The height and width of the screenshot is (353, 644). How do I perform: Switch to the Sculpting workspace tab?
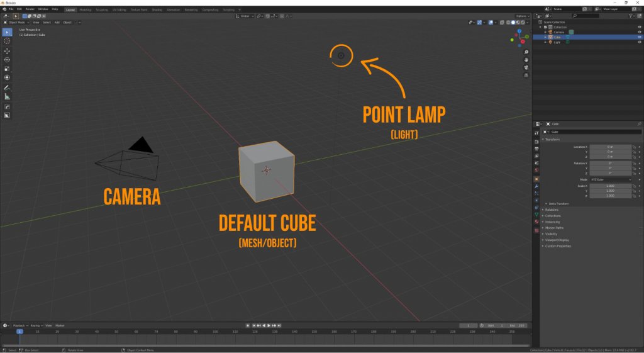tap(102, 9)
